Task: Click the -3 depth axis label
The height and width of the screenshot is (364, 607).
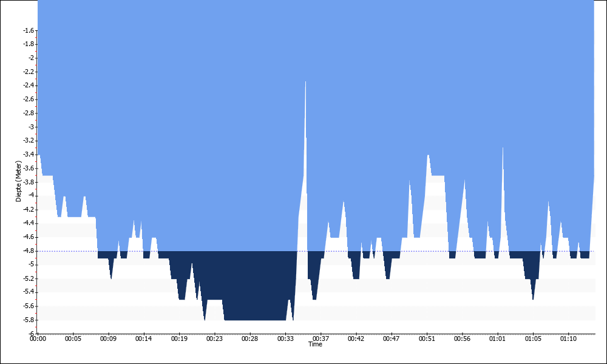Action: [x=32, y=127]
